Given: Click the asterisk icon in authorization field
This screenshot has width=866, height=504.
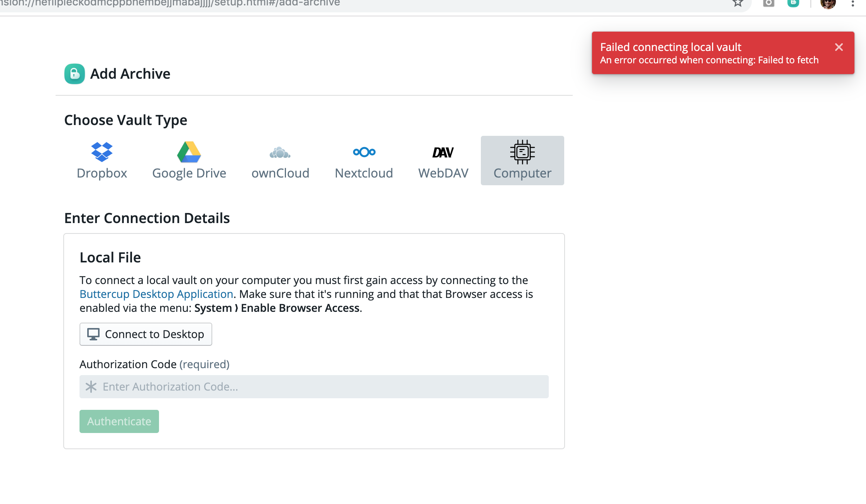Looking at the screenshot, I should (x=91, y=387).
